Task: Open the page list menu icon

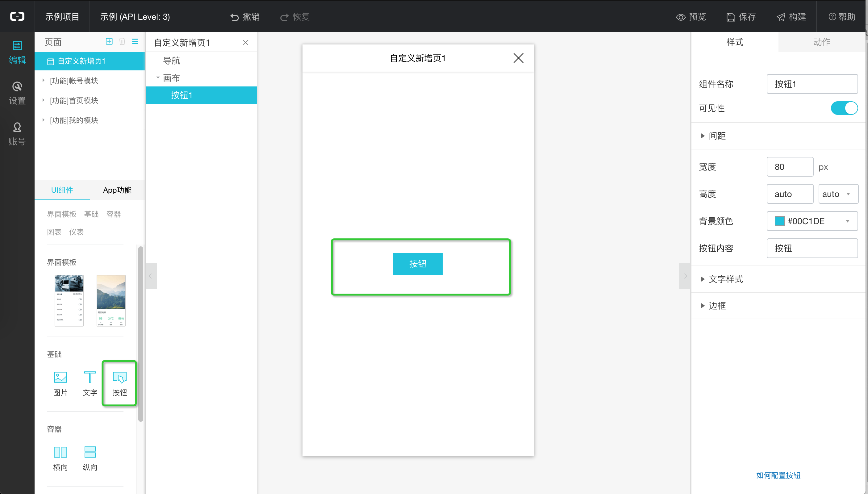Action: (x=135, y=41)
